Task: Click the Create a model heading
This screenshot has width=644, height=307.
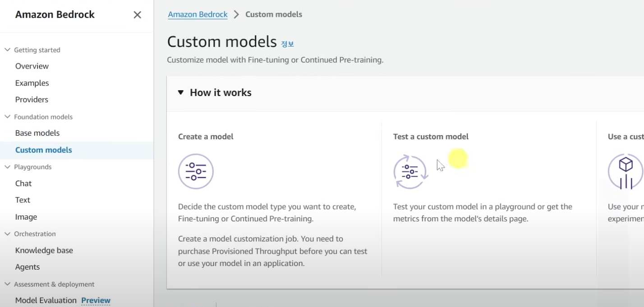Action: coord(206,137)
